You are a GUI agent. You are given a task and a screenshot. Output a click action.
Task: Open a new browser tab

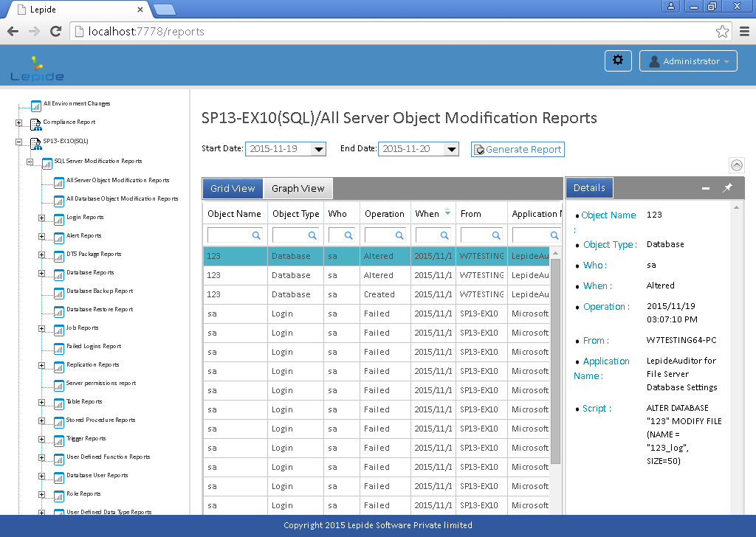tap(165, 10)
